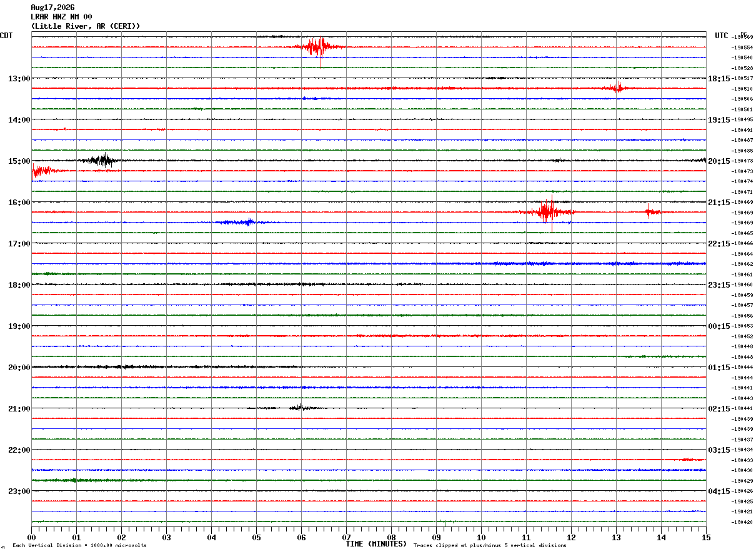756x554 pixels.
Task: Click the traces clipped footnote text
Action: click(490, 546)
